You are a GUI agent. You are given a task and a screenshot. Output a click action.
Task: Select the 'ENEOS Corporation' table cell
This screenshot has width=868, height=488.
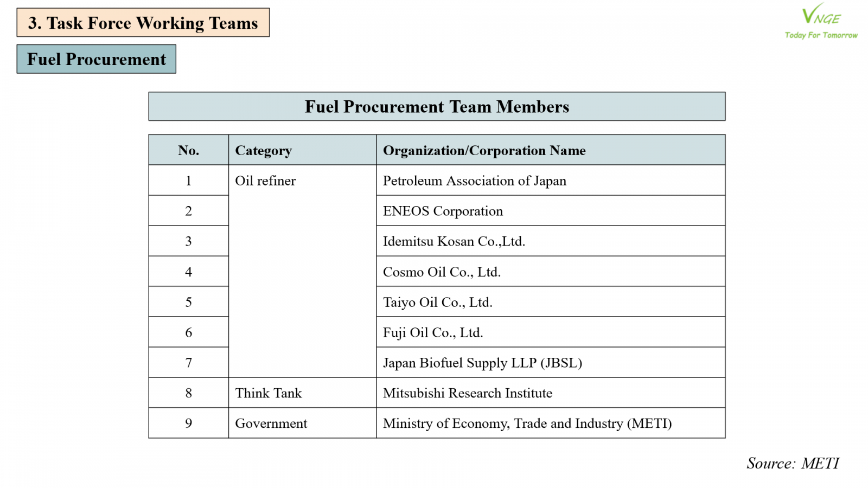click(443, 211)
